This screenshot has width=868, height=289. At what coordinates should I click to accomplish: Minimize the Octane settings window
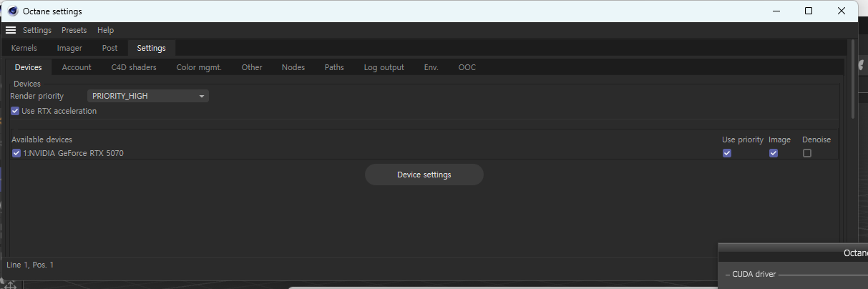coord(776,11)
